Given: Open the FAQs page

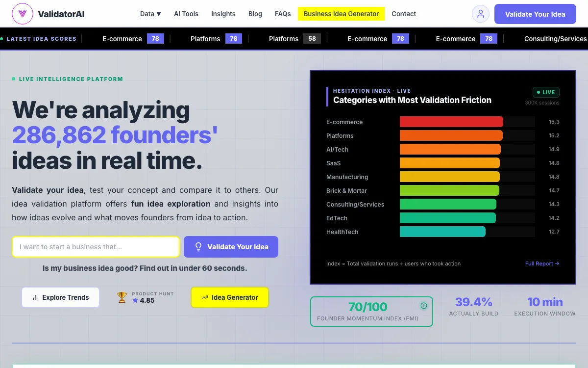Looking at the screenshot, I should tap(283, 14).
